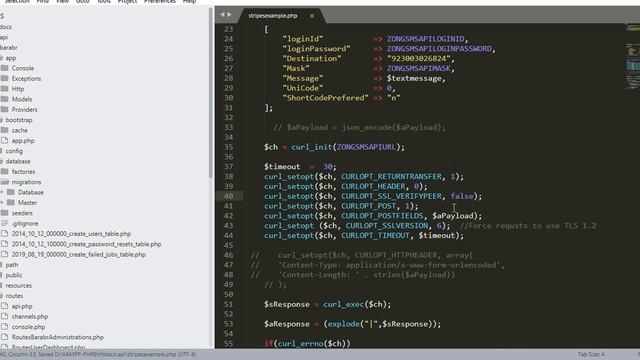Open the path folder in sidebar
640x360 pixels.
[12, 264]
